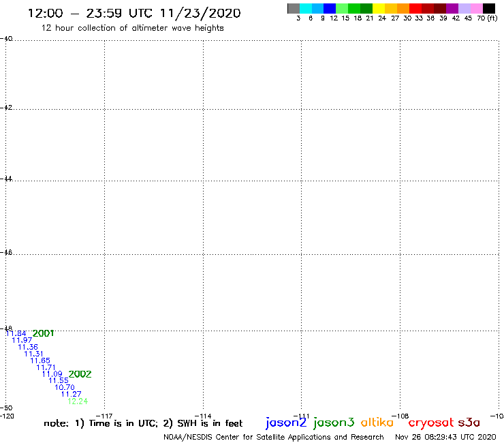
Task: Click the subtitle '12 hour collection of altimeter wave heights'
Action: click(x=132, y=28)
